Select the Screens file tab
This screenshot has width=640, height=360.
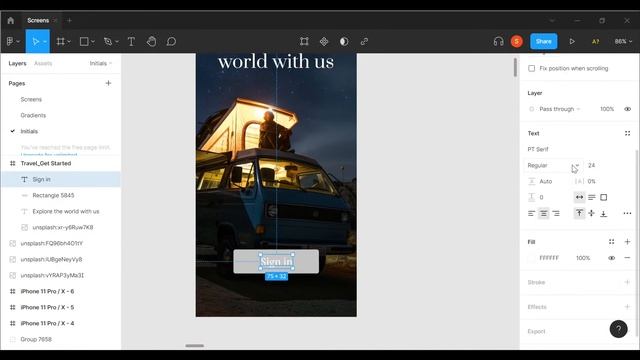point(38,20)
